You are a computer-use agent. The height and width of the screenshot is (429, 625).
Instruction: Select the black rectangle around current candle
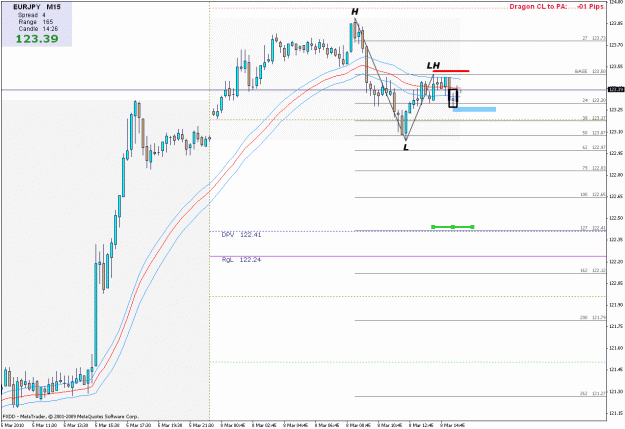coord(453,98)
